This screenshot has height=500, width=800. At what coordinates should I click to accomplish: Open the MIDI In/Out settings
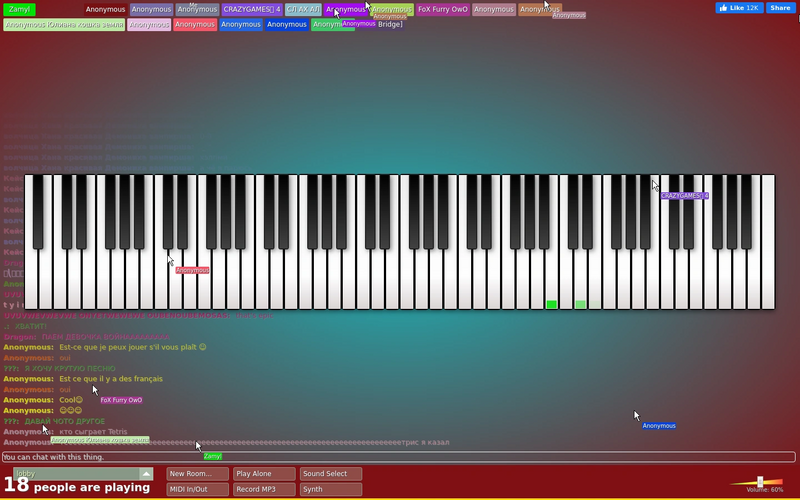[197, 489]
